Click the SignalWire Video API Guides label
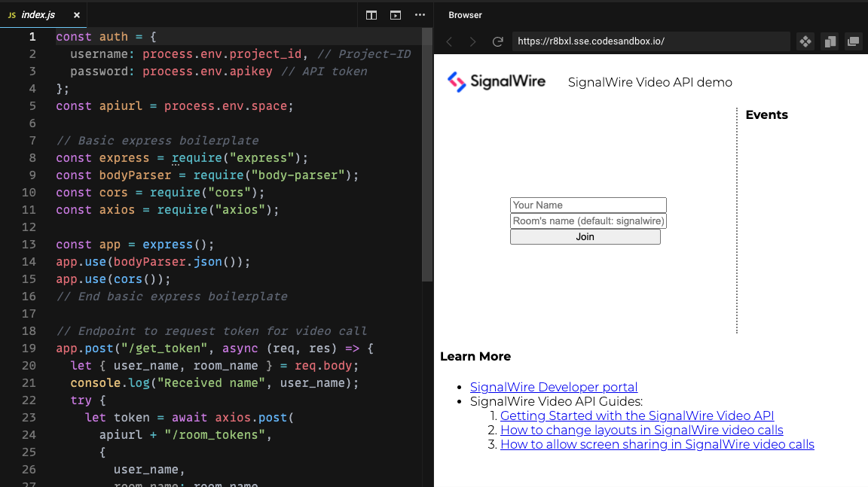 click(x=556, y=401)
